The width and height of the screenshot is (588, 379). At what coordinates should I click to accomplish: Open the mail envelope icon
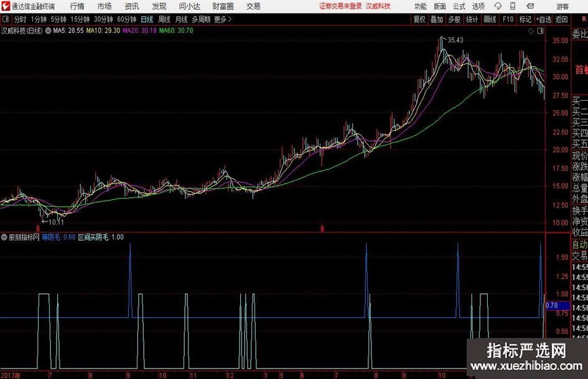coord(530,6)
